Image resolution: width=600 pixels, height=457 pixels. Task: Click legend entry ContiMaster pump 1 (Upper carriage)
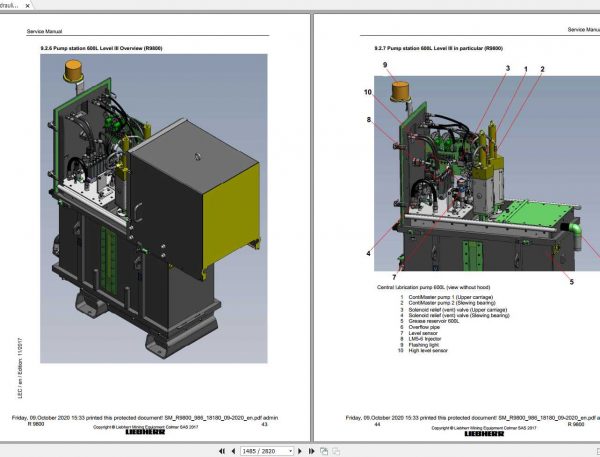[x=450, y=297]
